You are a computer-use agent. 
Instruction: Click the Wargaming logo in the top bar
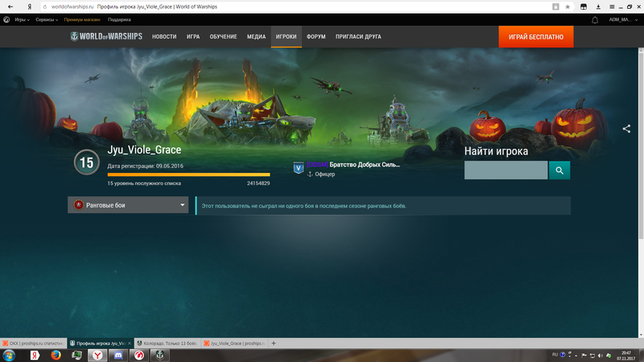[x=6, y=19]
